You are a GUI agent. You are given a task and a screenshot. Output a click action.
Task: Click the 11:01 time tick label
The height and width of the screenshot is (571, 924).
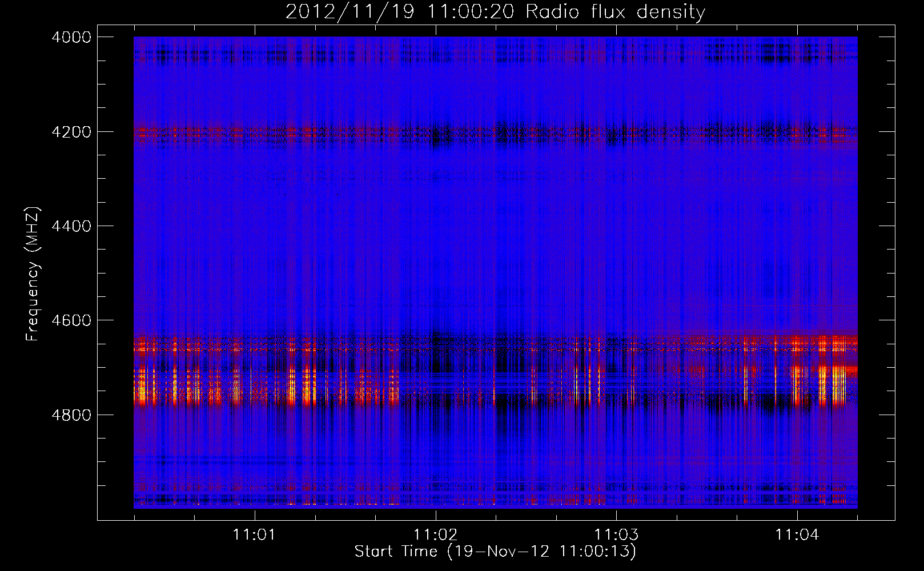click(x=254, y=535)
